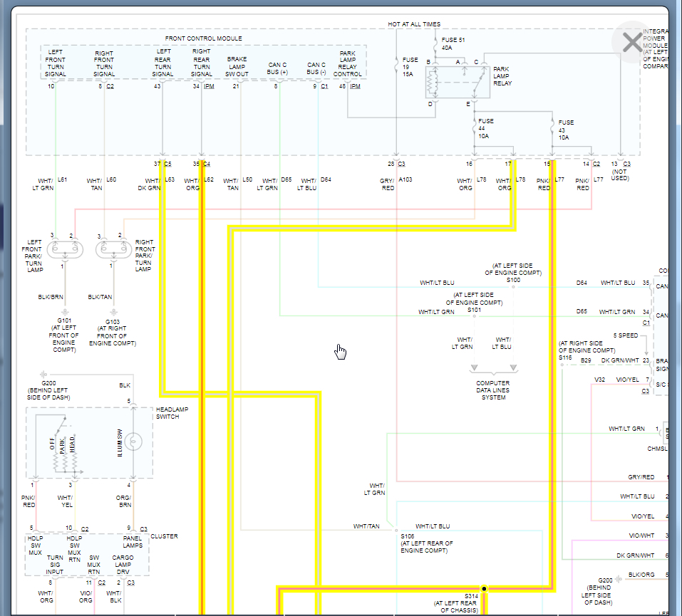The width and height of the screenshot is (682, 616).
Task: Select the S100 splice label
Action: point(513,280)
